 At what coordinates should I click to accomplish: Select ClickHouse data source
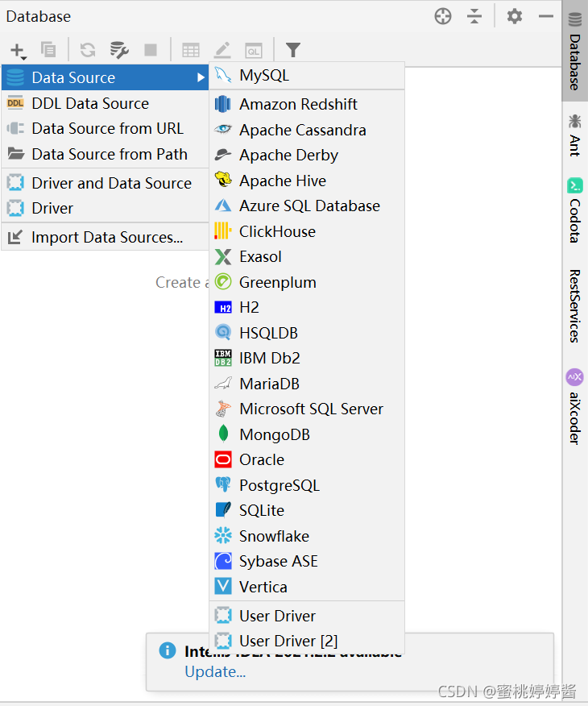307,231
